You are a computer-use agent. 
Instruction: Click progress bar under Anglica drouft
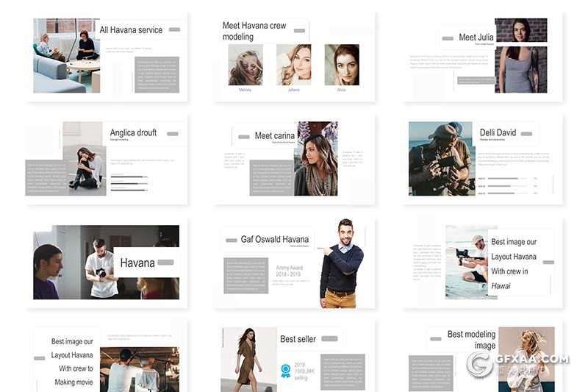pyautogui.click(x=129, y=178)
